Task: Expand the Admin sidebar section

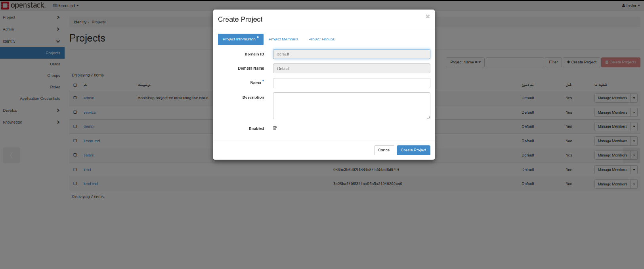Action: pyautogui.click(x=32, y=29)
